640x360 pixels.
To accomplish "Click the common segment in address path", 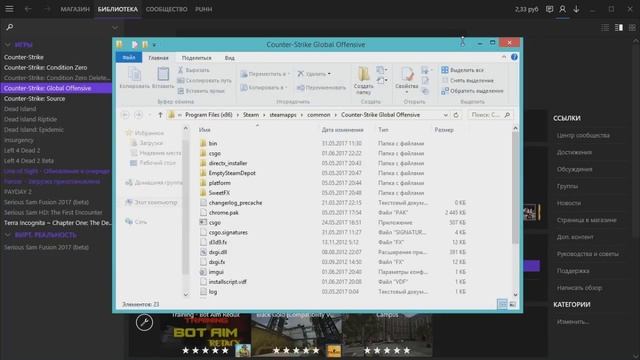I will pos(318,115).
